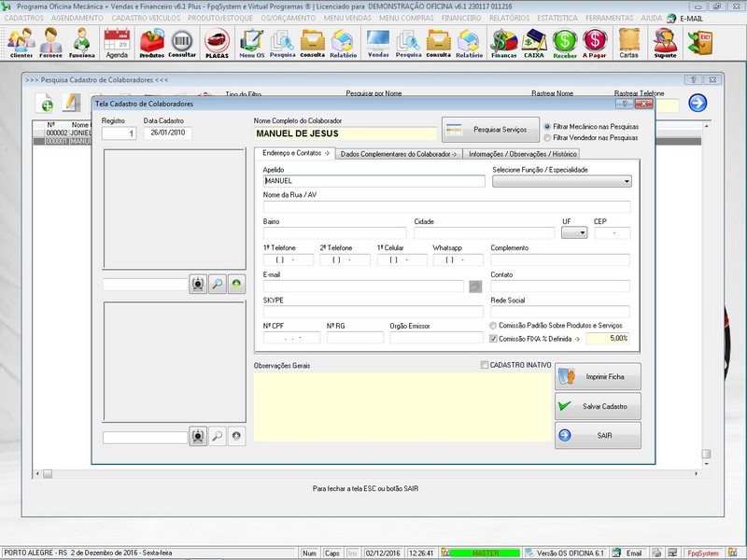Select Comissão Padrão Sobre Produtos e Serviços

coord(556,325)
